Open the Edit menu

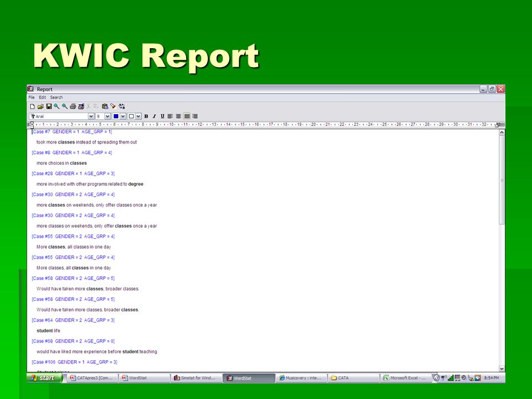click(43, 98)
